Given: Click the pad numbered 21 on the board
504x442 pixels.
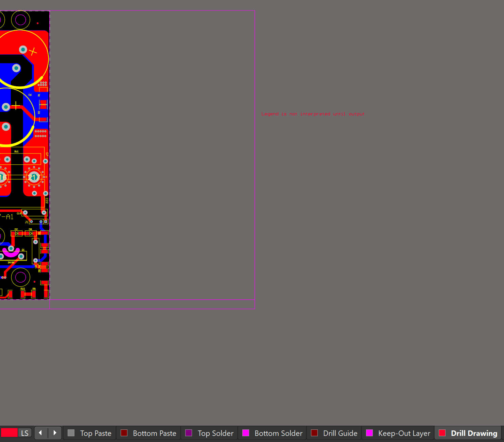Looking at the screenshot, I should click(x=34, y=177).
